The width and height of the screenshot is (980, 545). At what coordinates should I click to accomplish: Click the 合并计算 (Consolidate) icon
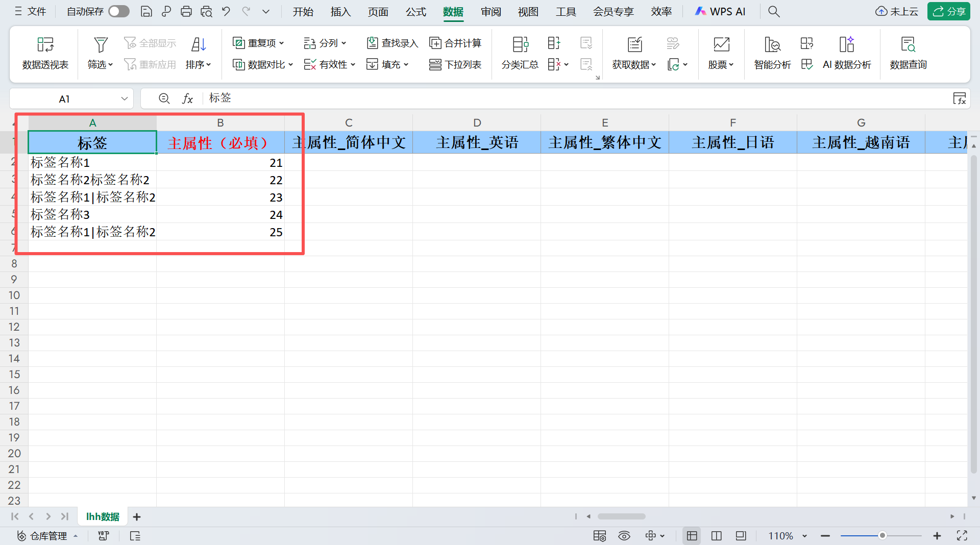click(x=455, y=43)
